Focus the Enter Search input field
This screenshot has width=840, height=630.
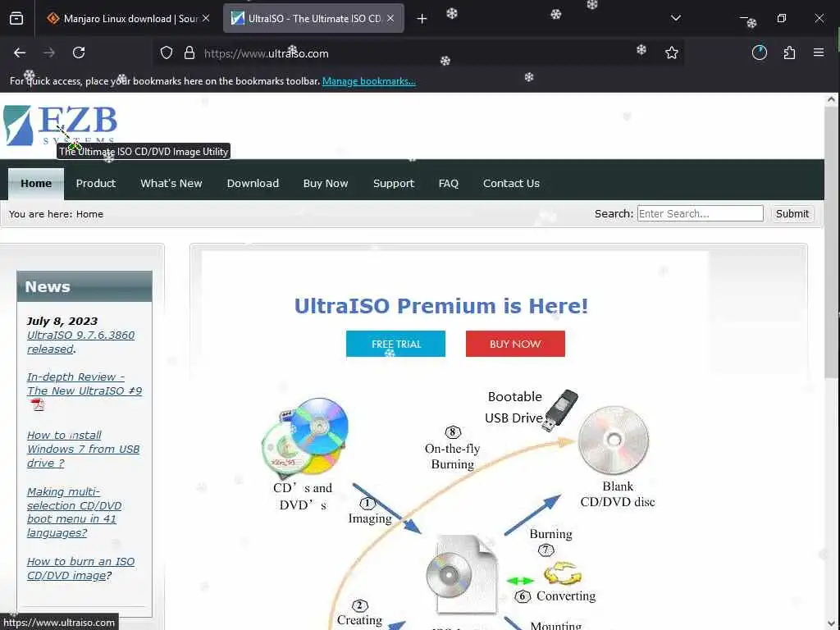tap(701, 213)
